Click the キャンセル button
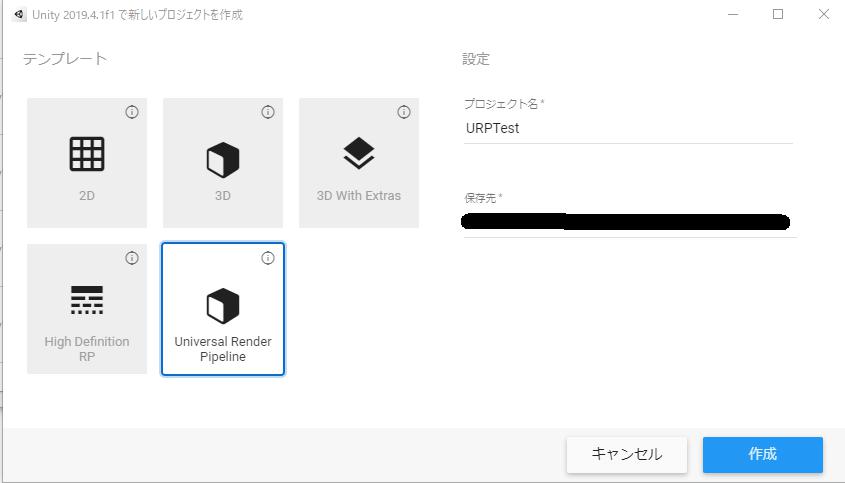Screen dimensions: 845x483 [x=627, y=454]
